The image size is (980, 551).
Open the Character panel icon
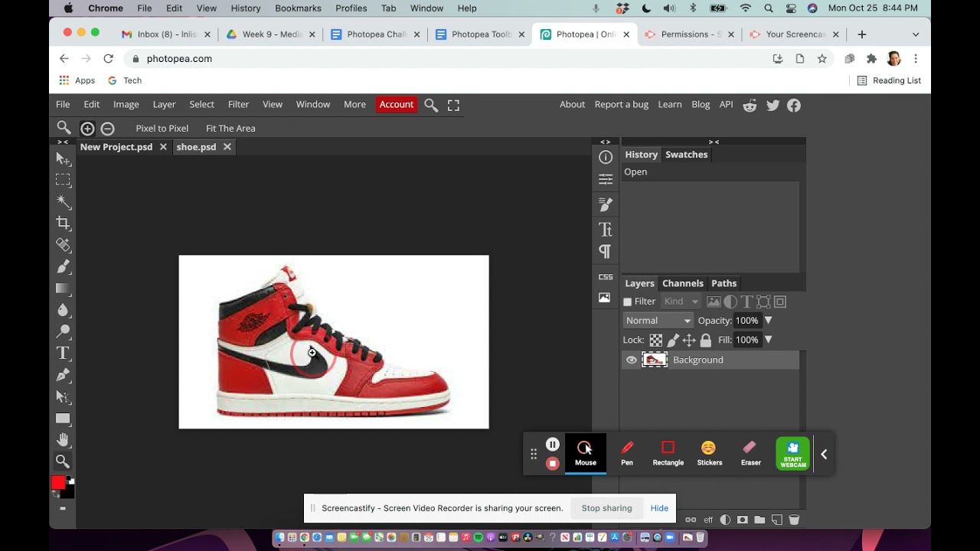tap(606, 230)
